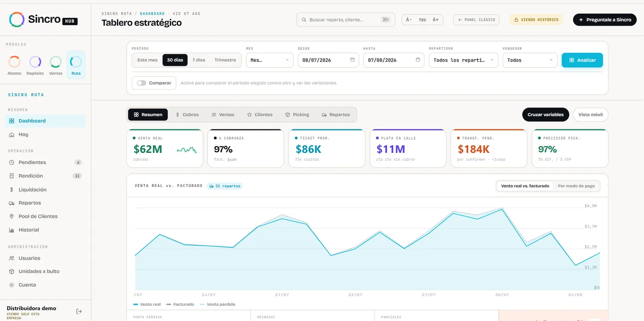Decrease font size with A- button
The height and width of the screenshot is (321, 644).
pos(408,20)
